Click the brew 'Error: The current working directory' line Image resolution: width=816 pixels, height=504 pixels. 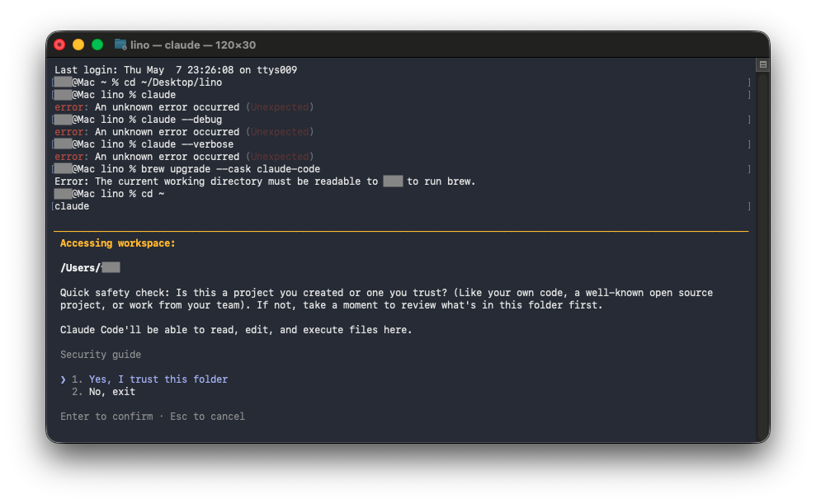coord(265,181)
